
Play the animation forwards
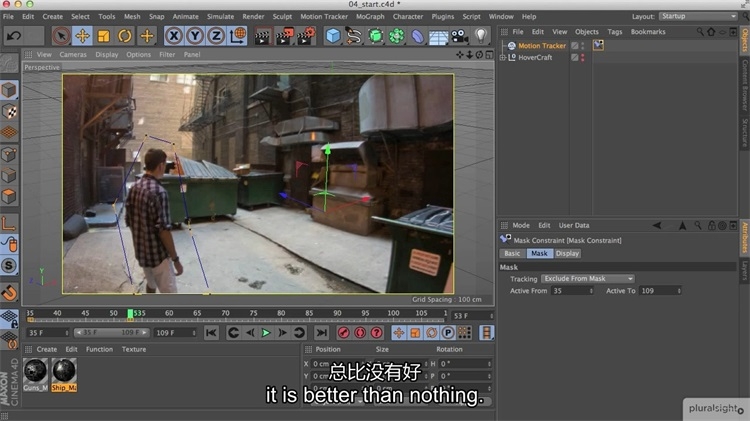[266, 332]
